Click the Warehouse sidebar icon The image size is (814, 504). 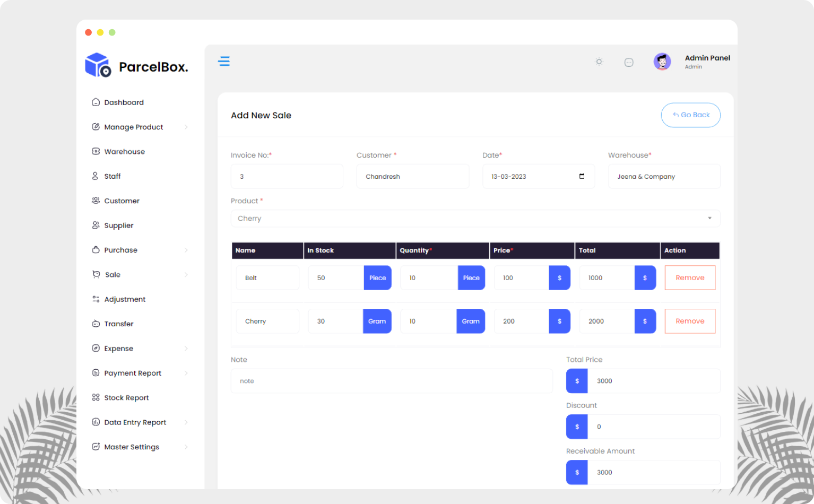pos(96,151)
